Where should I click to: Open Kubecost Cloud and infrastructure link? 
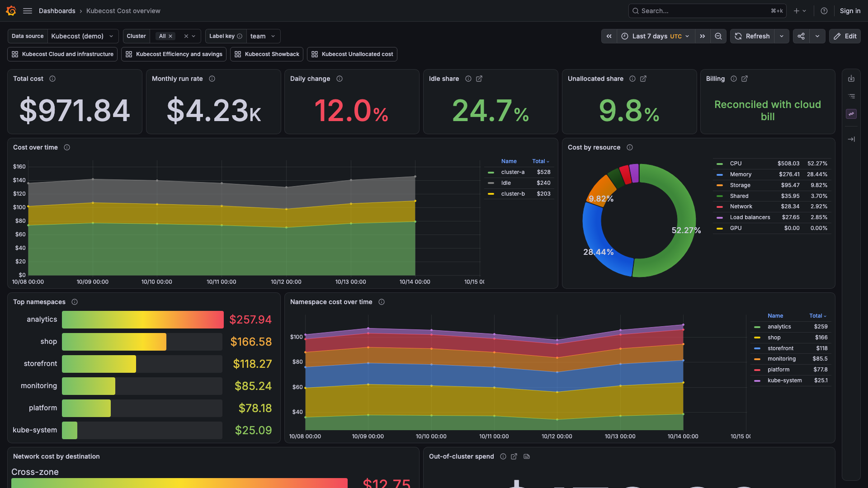62,54
